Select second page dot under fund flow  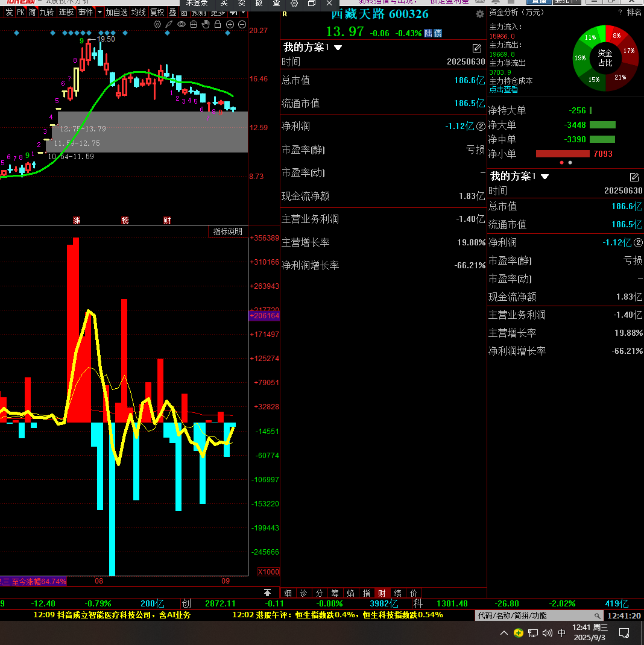click(570, 163)
